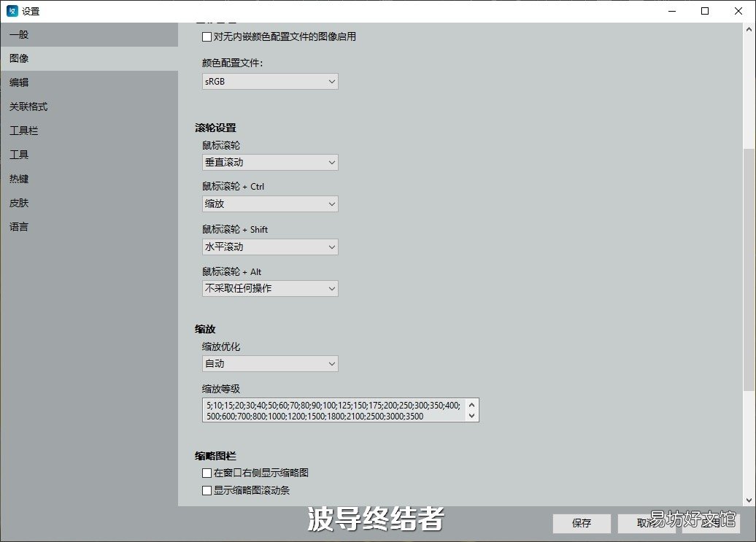Click the 滚轮设置 section heading
Screen dimensions: 756x542
[x=215, y=128]
